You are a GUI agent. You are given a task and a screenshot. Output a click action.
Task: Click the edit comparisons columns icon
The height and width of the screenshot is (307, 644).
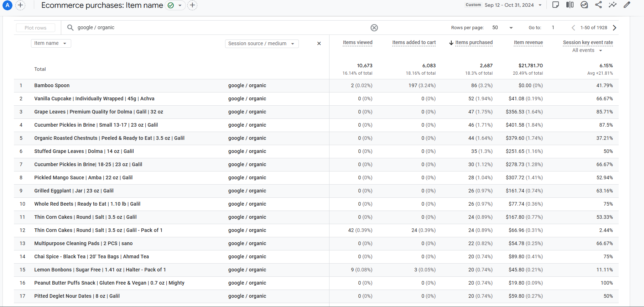pos(570,5)
